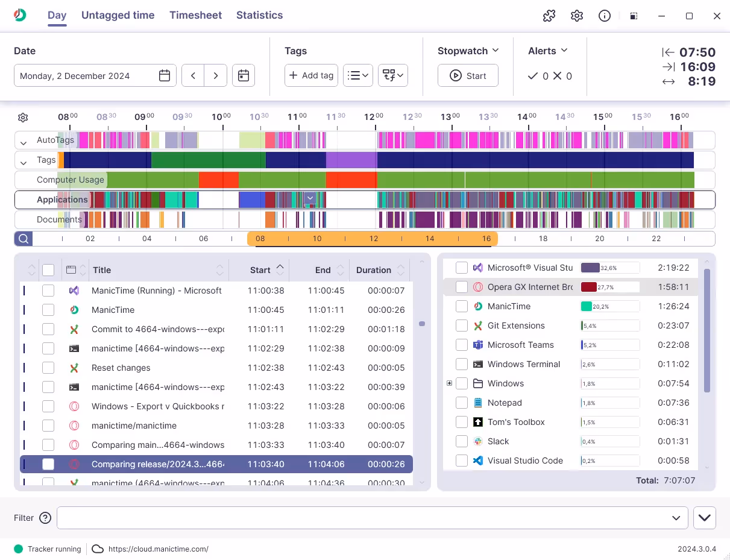Open timeline settings gear icon
Image resolution: width=730 pixels, height=560 pixels.
[x=23, y=118]
